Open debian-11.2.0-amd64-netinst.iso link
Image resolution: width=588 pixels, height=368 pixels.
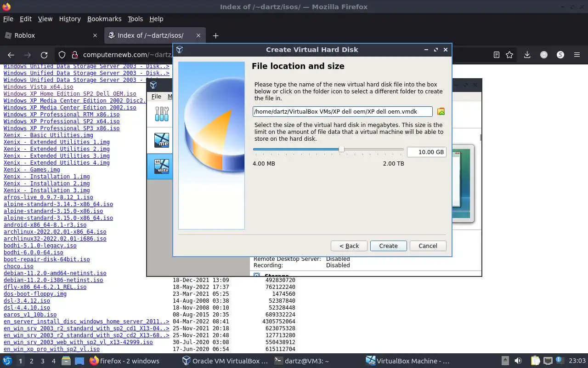pos(55,273)
